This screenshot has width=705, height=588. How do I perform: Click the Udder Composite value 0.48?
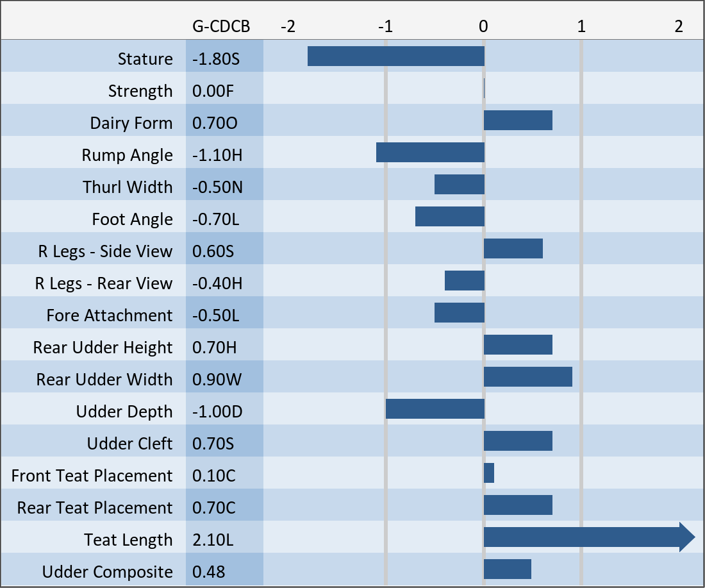click(209, 572)
